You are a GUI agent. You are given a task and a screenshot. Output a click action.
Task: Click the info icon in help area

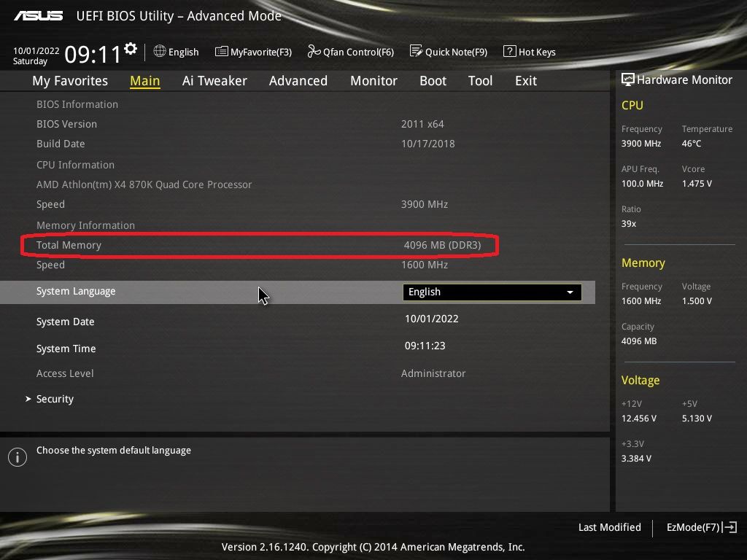coord(18,457)
